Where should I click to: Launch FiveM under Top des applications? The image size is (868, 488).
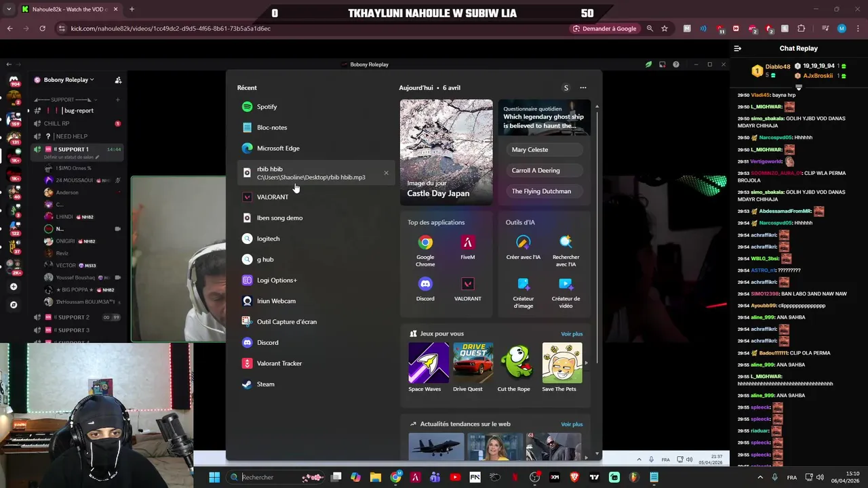(x=467, y=248)
